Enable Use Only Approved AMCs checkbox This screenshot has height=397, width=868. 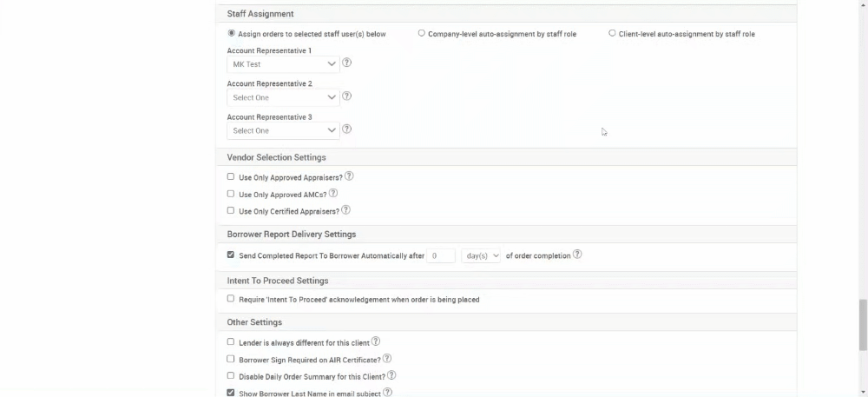coord(230,194)
